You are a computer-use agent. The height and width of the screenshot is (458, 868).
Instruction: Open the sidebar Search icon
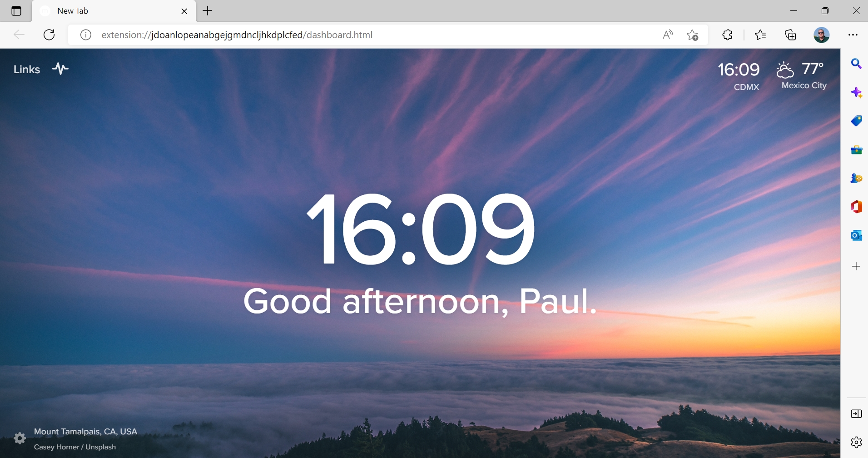point(856,64)
